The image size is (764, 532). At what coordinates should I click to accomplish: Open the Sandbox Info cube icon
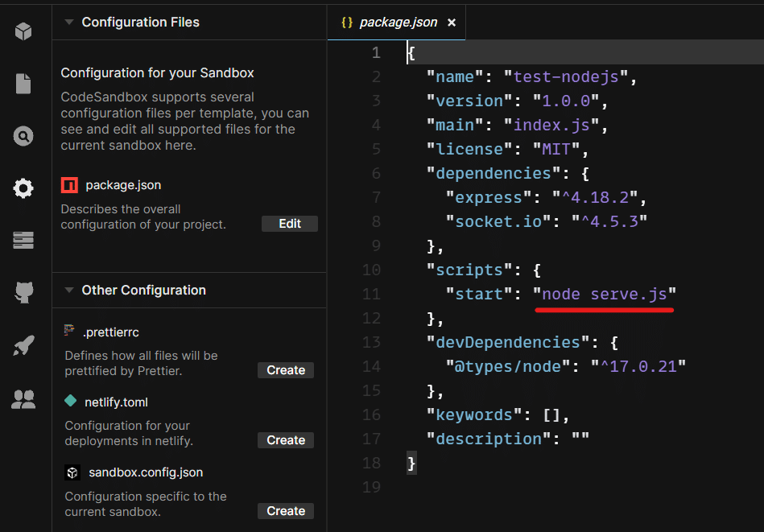click(23, 31)
